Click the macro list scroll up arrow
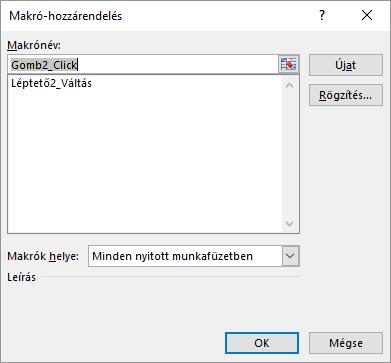 tap(290, 85)
